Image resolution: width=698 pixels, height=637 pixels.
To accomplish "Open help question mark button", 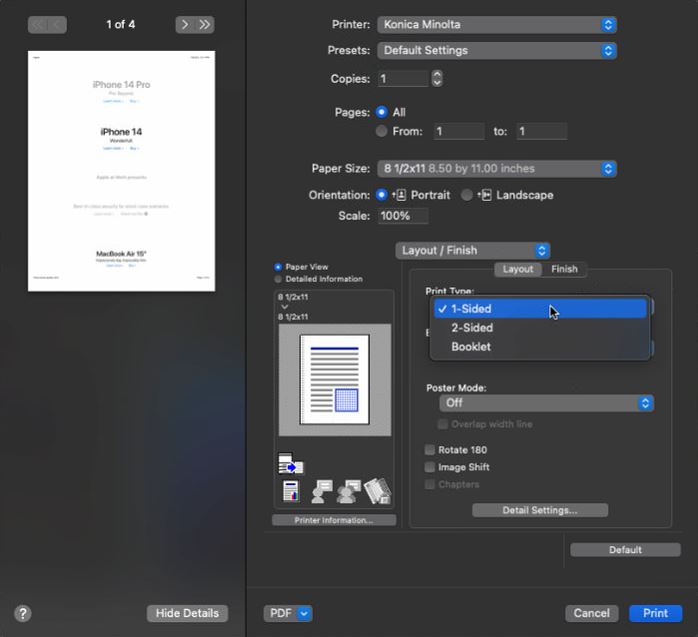I will (x=23, y=613).
